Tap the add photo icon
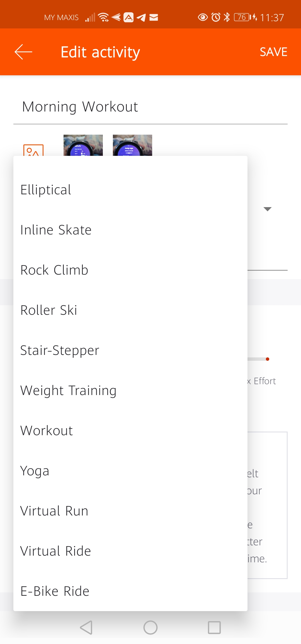This screenshot has height=644, width=301. [x=33, y=150]
